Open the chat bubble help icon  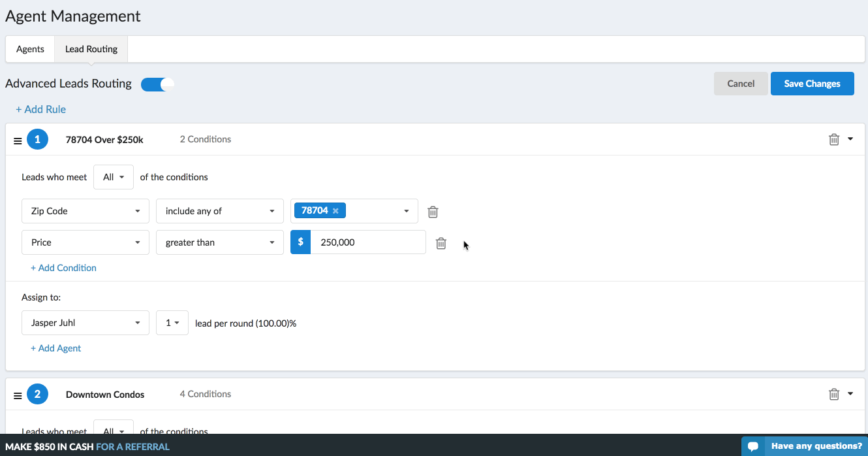click(x=752, y=446)
